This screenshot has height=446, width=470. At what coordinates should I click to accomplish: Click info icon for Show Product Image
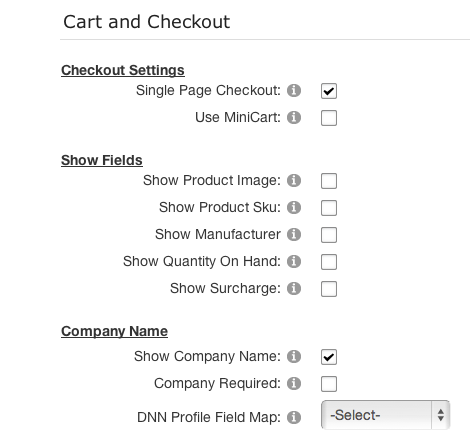point(294,180)
